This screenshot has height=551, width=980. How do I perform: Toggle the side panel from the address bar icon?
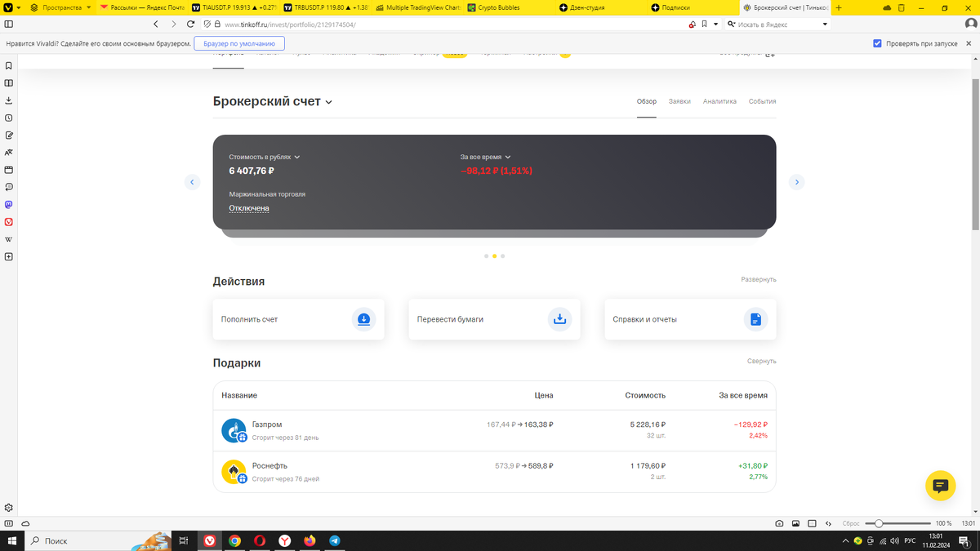[x=9, y=24]
